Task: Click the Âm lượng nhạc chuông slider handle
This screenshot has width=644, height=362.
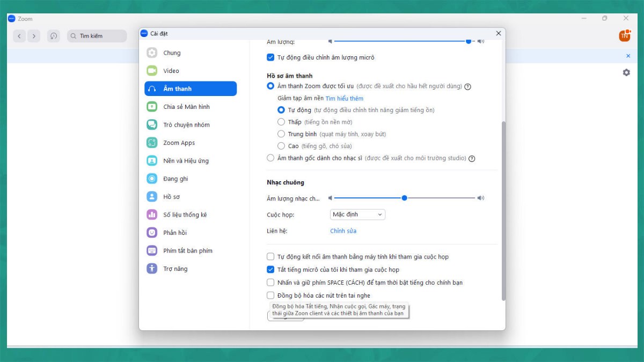Action: point(404,198)
